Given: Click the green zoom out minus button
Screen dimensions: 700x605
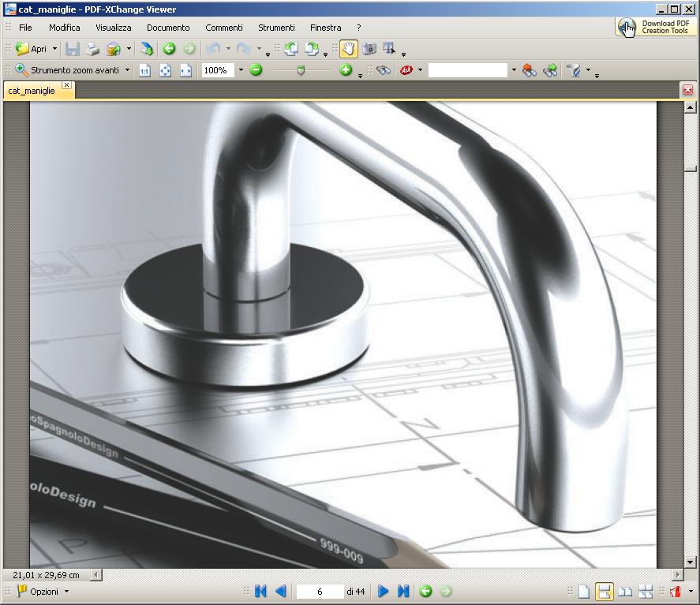Looking at the screenshot, I should [x=256, y=70].
